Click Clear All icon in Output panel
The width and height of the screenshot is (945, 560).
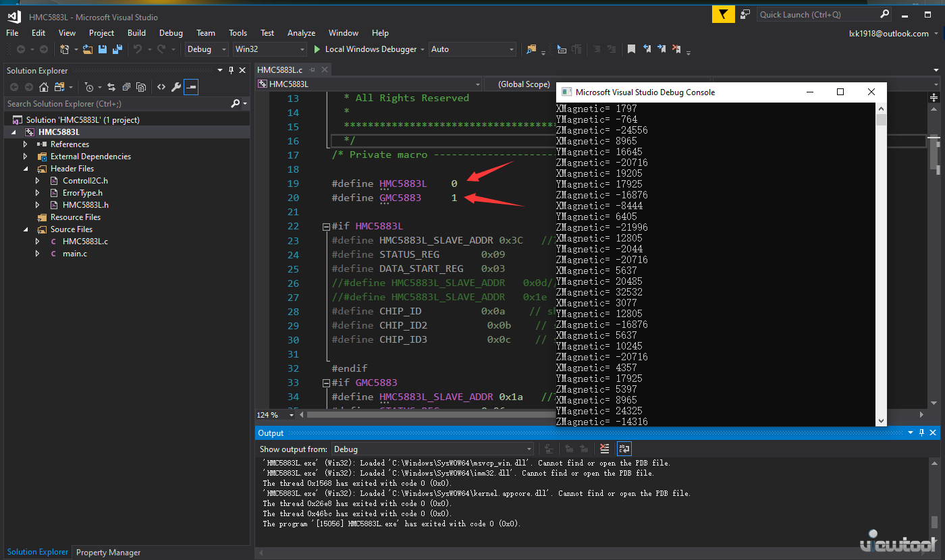coord(604,449)
